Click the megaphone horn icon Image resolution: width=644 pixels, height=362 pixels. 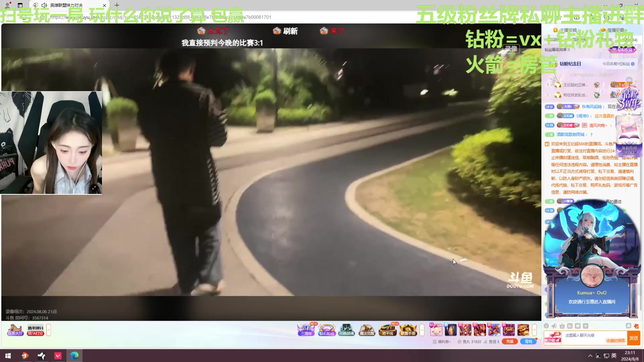(554, 326)
